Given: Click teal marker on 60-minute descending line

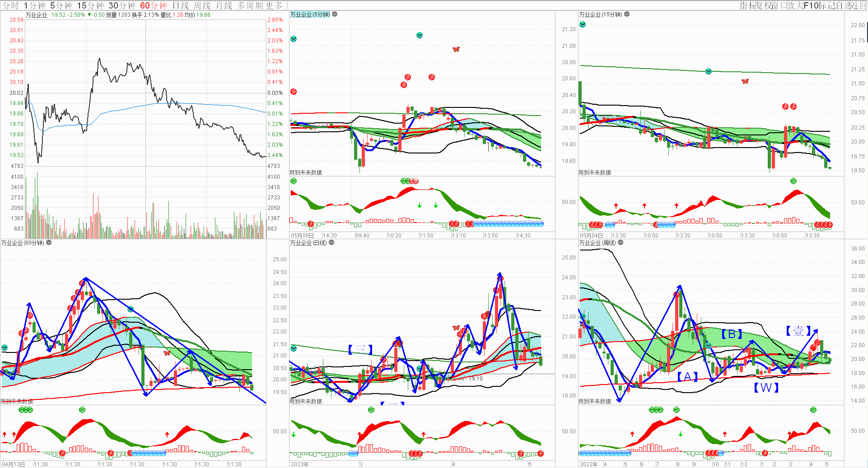Looking at the screenshot, I should coord(131,309).
